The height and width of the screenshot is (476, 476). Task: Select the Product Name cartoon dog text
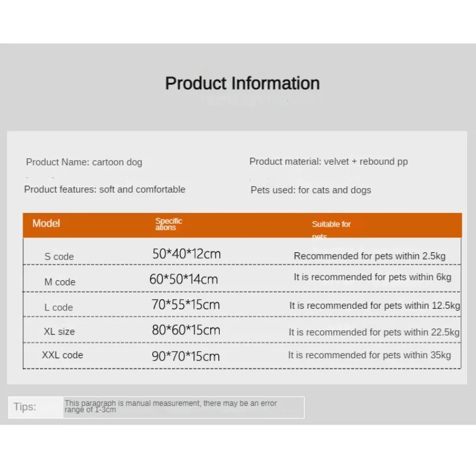click(84, 162)
